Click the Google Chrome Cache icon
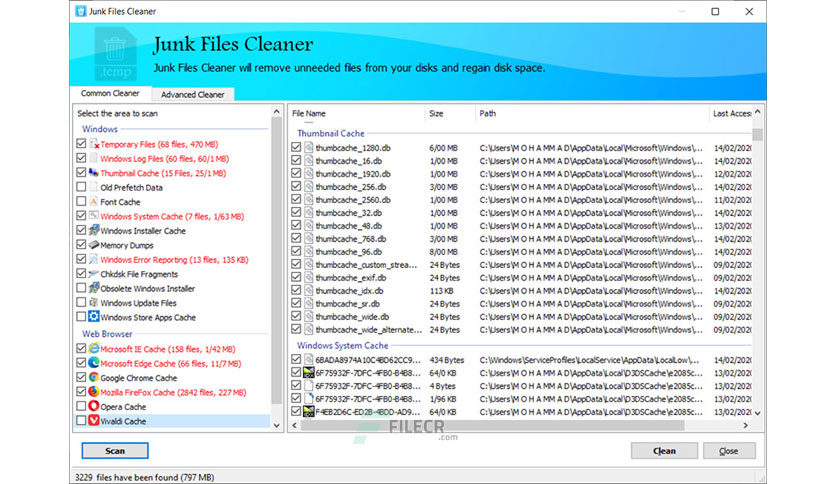Image resolution: width=836 pixels, height=484 pixels. pyautogui.click(x=94, y=377)
